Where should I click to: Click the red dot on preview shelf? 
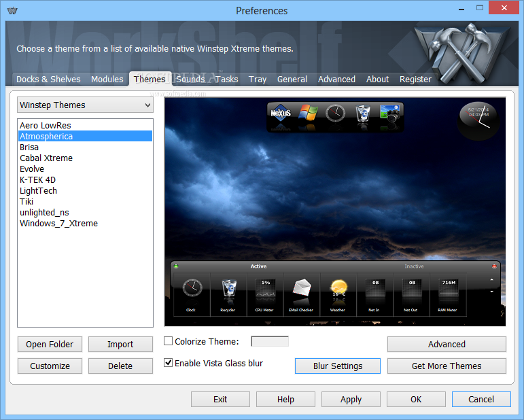[494, 266]
